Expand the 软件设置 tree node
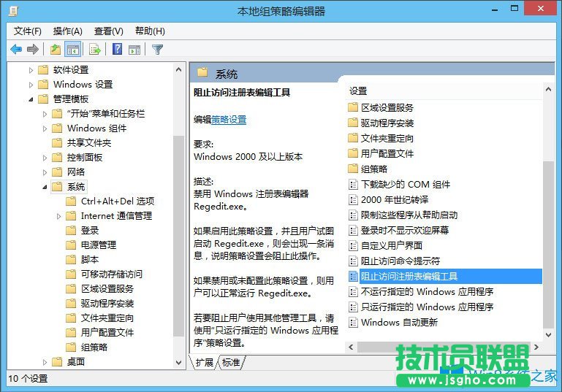This screenshot has width=562, height=392. (x=31, y=70)
